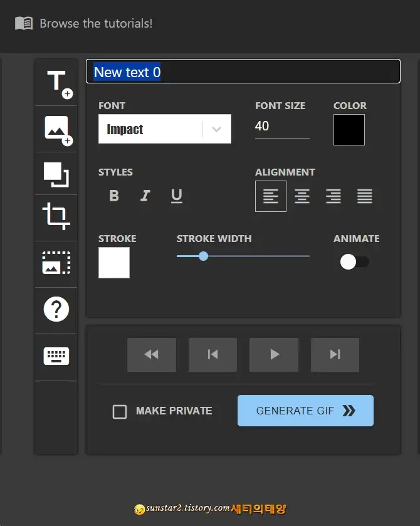Click the Add Text tool icon
Image resolution: width=420 pixels, height=526 pixels.
(60, 84)
